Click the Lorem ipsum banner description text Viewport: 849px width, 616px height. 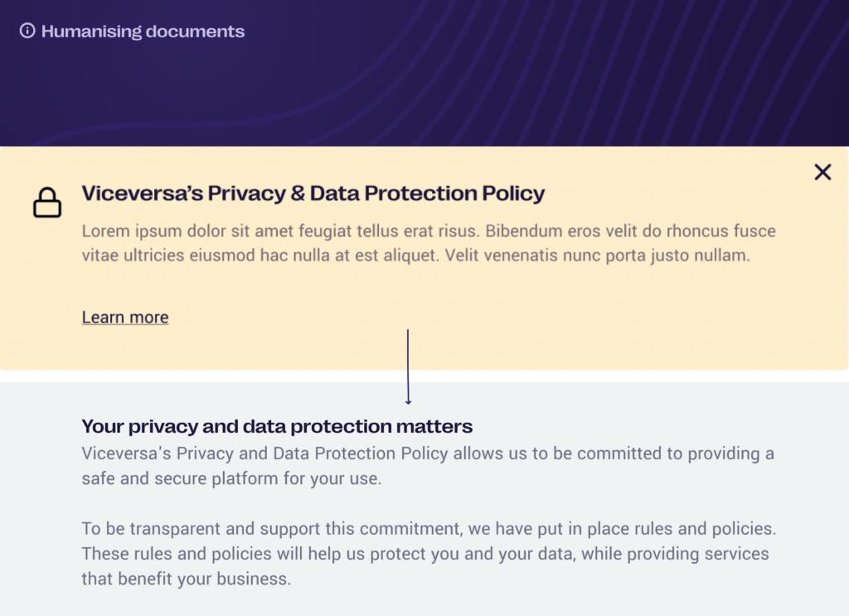429,243
